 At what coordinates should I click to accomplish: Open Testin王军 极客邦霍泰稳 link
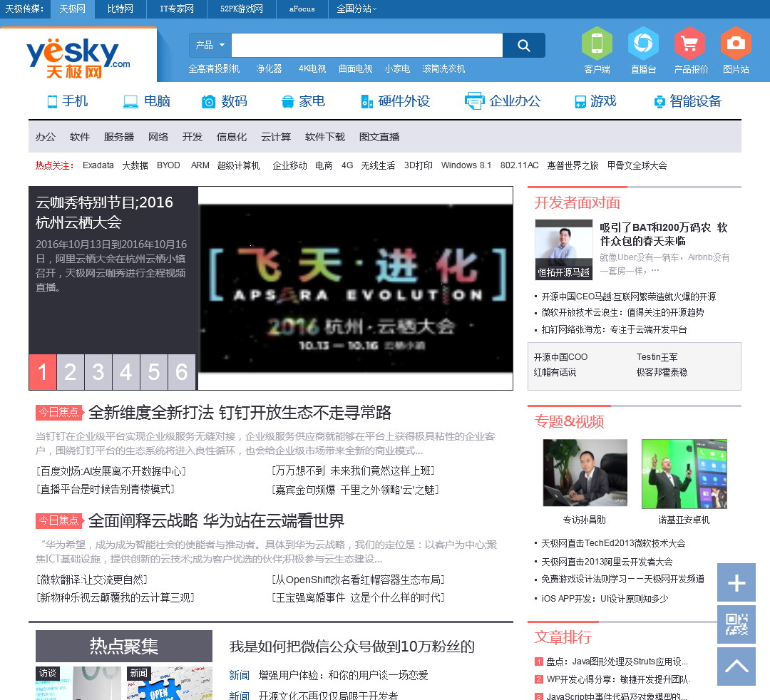(x=662, y=365)
